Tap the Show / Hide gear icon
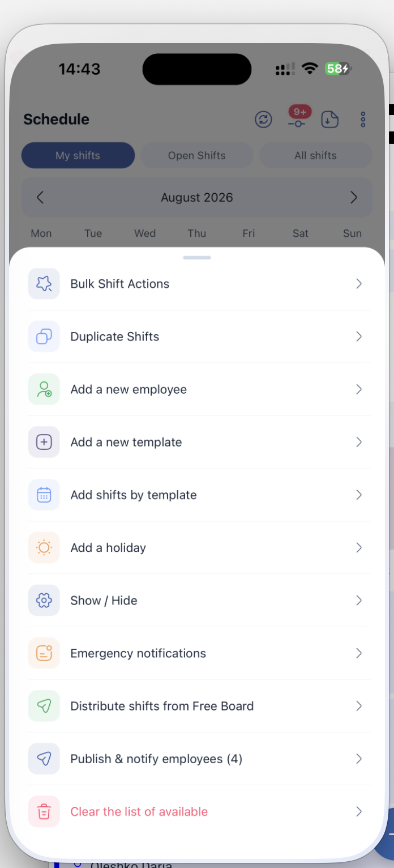 point(44,601)
